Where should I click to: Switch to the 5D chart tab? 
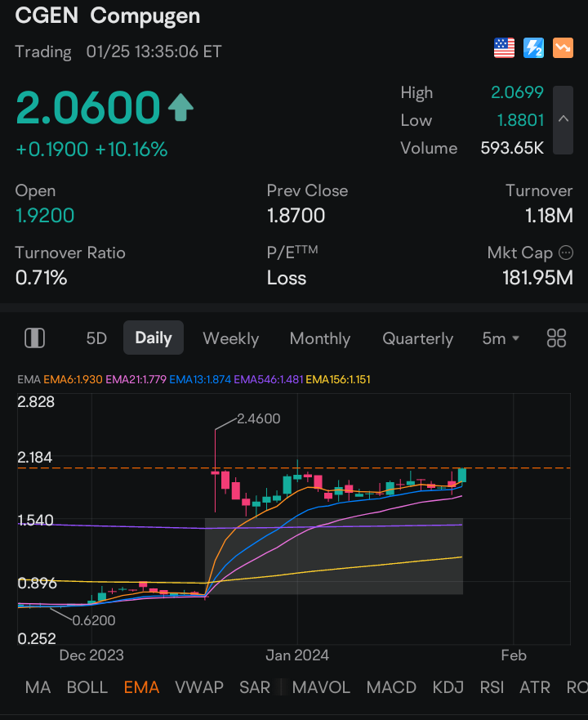click(x=96, y=338)
